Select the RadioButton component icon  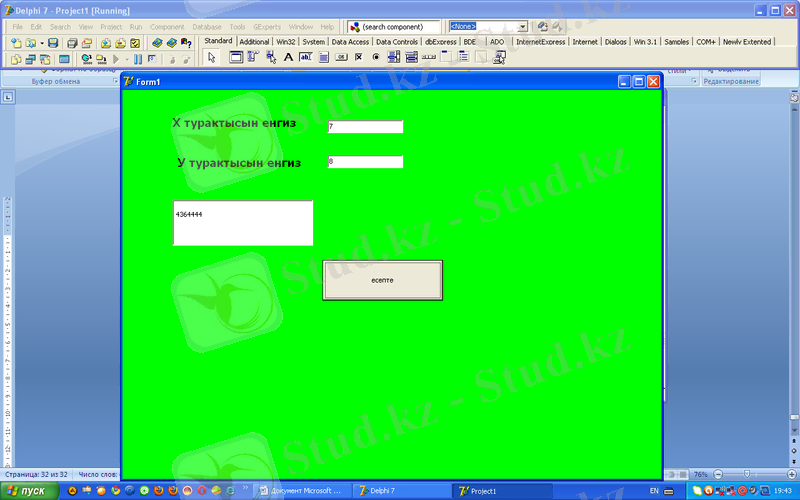[376, 57]
